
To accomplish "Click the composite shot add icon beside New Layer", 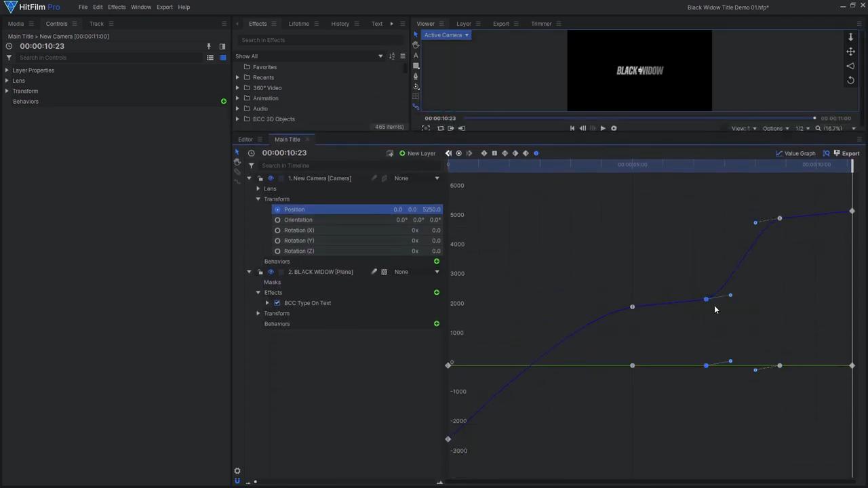I will (x=390, y=153).
